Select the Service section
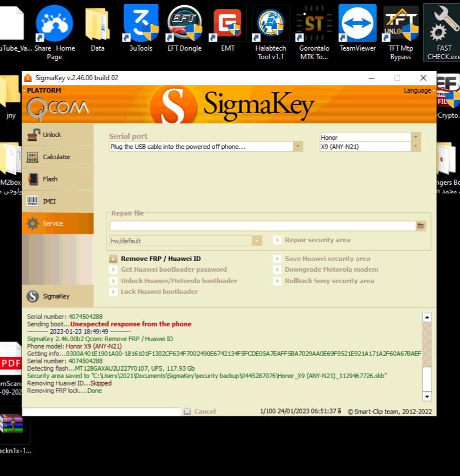 [x=57, y=223]
